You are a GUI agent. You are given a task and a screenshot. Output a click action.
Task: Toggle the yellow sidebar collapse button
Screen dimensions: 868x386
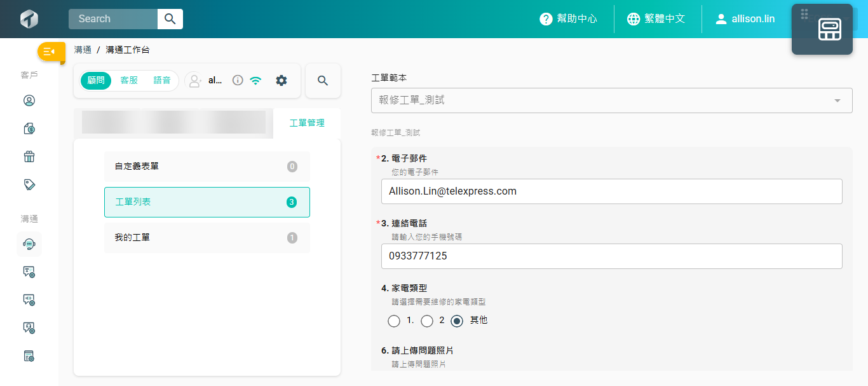pyautogui.click(x=50, y=52)
